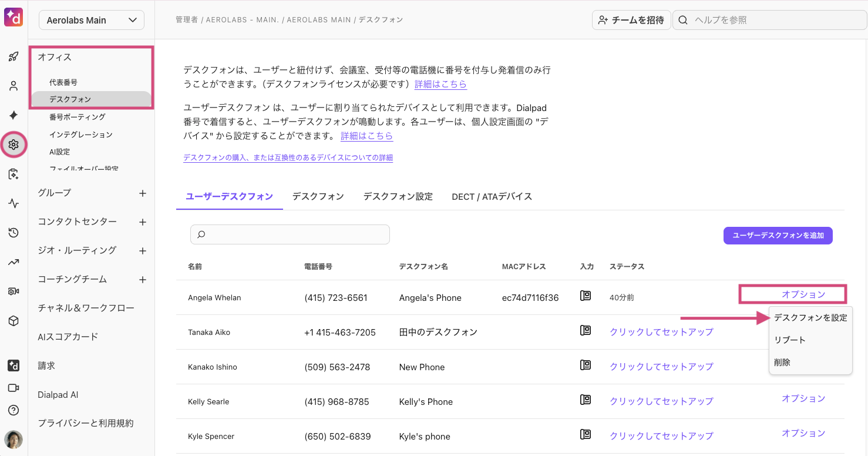Switch to the デスクフォン設定 tab
Image resolution: width=868 pixels, height=456 pixels.
coord(398,197)
